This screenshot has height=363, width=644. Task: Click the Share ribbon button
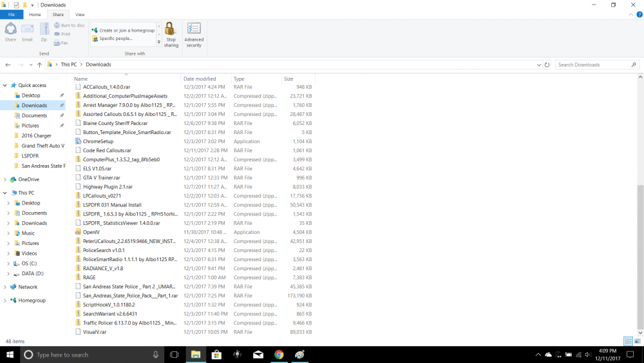pos(11,32)
